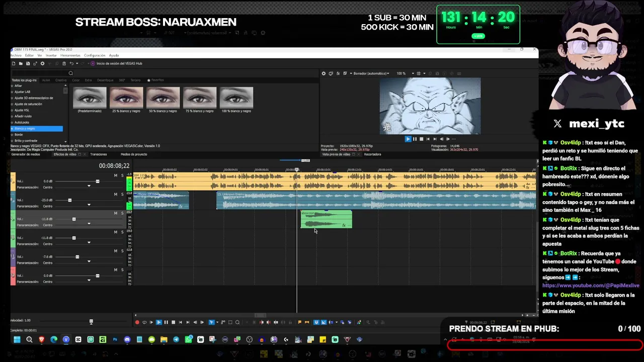644x362 pixels.
Task: Open the edit tool dropdown arrow beside cursor
Action: coord(217,322)
